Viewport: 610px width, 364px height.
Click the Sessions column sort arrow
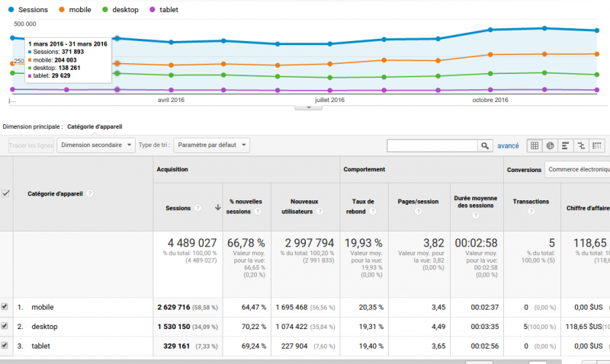[x=217, y=207]
